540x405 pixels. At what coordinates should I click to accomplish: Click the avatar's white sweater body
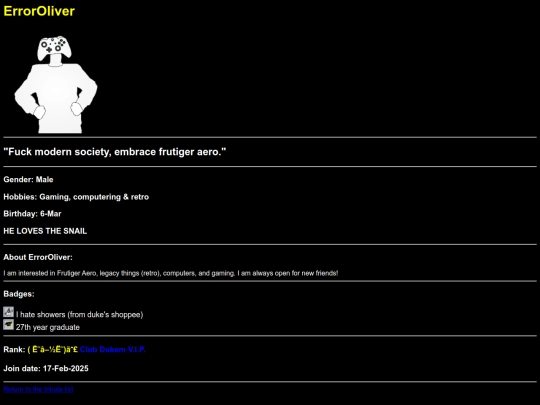pos(57,98)
